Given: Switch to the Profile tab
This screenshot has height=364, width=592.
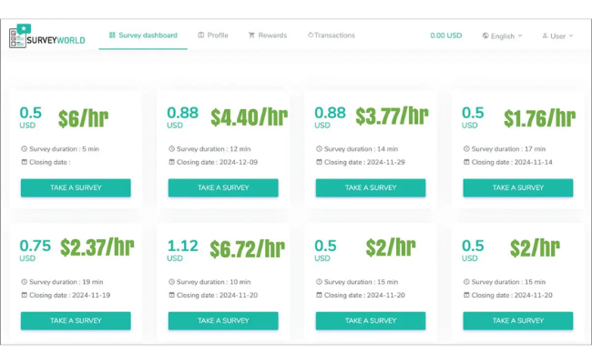Looking at the screenshot, I should tap(213, 35).
